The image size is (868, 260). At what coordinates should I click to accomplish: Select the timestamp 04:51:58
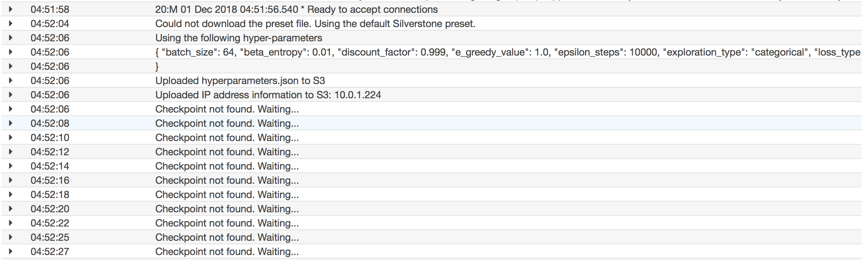[x=50, y=10]
